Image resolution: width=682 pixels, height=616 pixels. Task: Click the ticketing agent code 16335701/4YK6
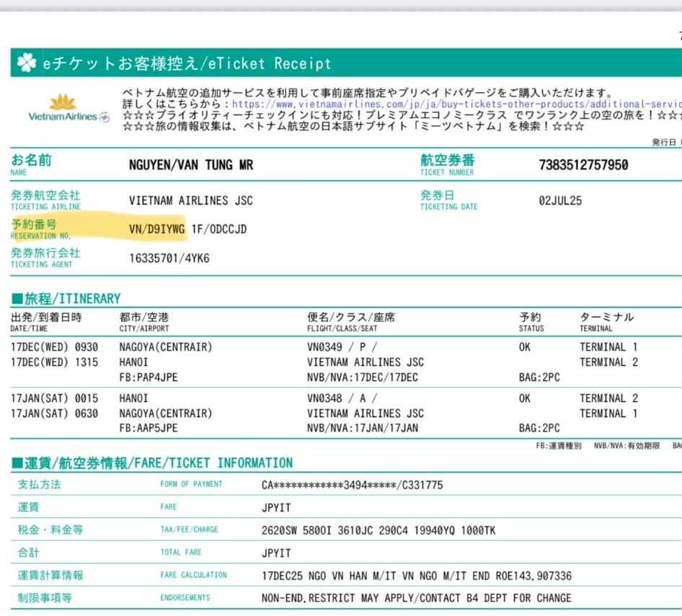[x=169, y=258]
